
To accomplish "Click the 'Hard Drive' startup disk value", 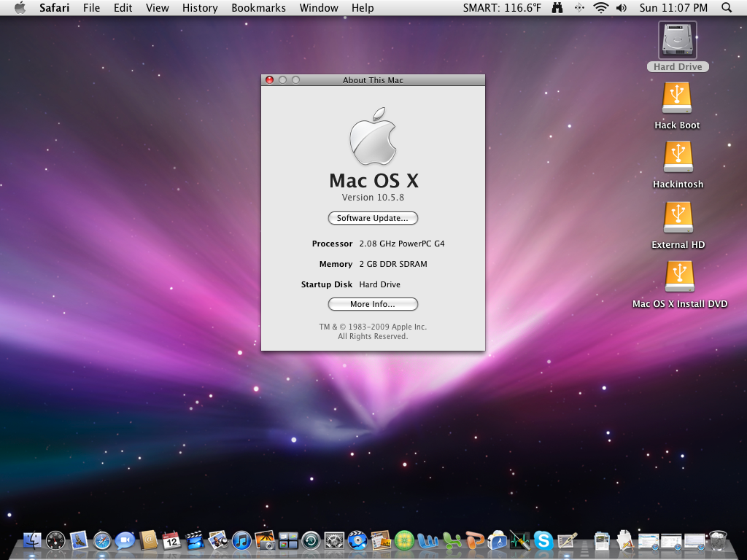I will 379,284.
